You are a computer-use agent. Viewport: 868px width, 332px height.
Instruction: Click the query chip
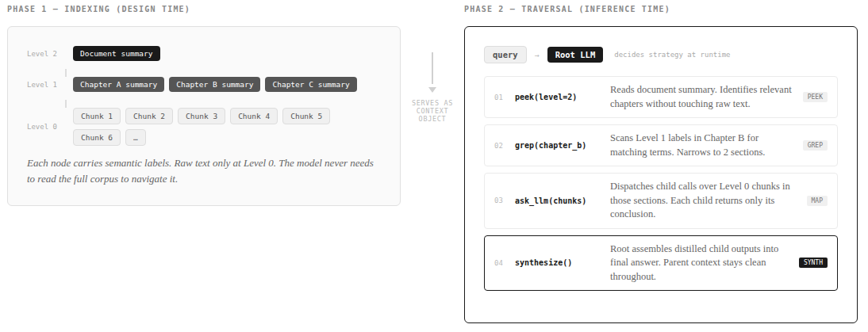(505, 55)
